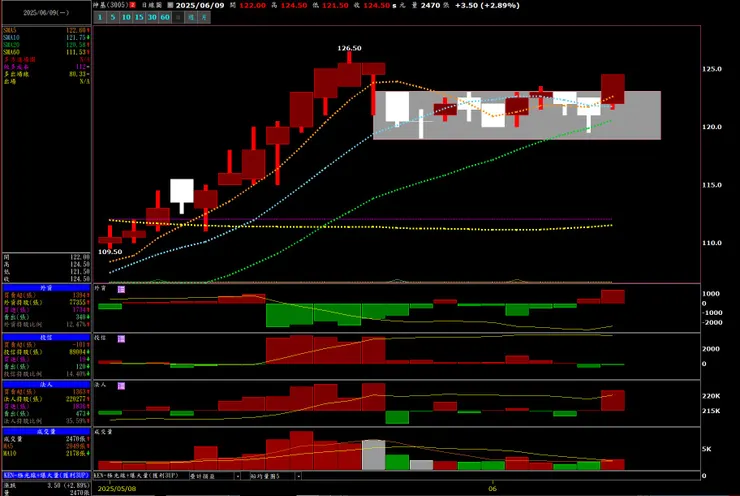Image resolution: width=740 pixels, height=496 pixels.
Task: Click the 126.50 high price label
Action: click(x=349, y=48)
